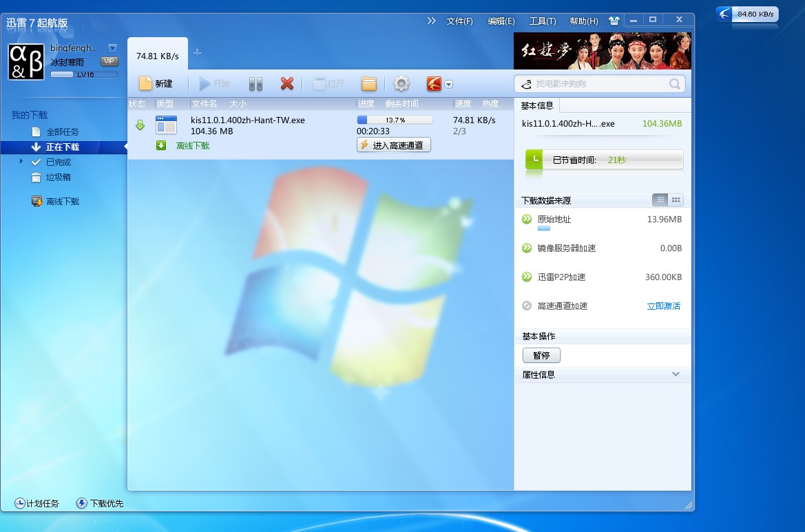
Task: Select 正在下载 in the sidebar
Action: (63, 147)
